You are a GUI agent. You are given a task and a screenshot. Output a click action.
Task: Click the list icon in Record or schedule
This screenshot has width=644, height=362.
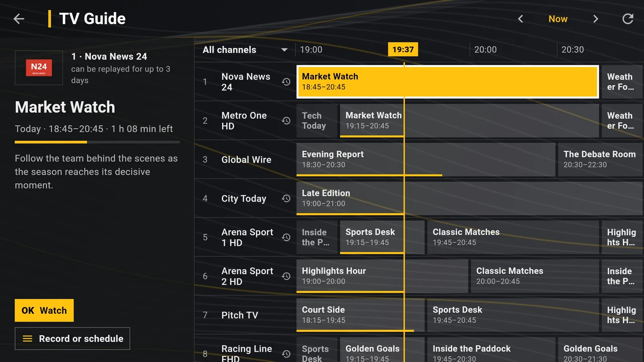click(27, 339)
